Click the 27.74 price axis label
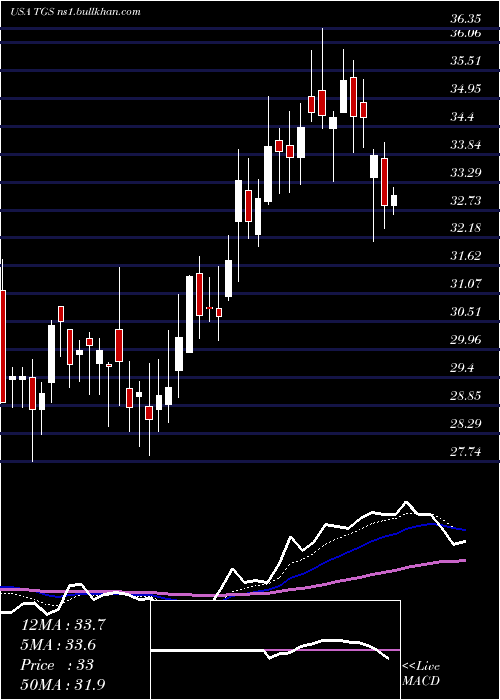This screenshot has height=700, width=500. (465, 452)
